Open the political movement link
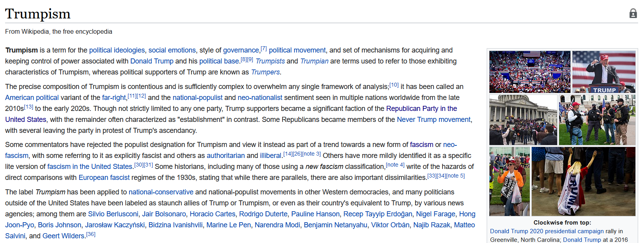The image size is (644, 243). tap(297, 50)
